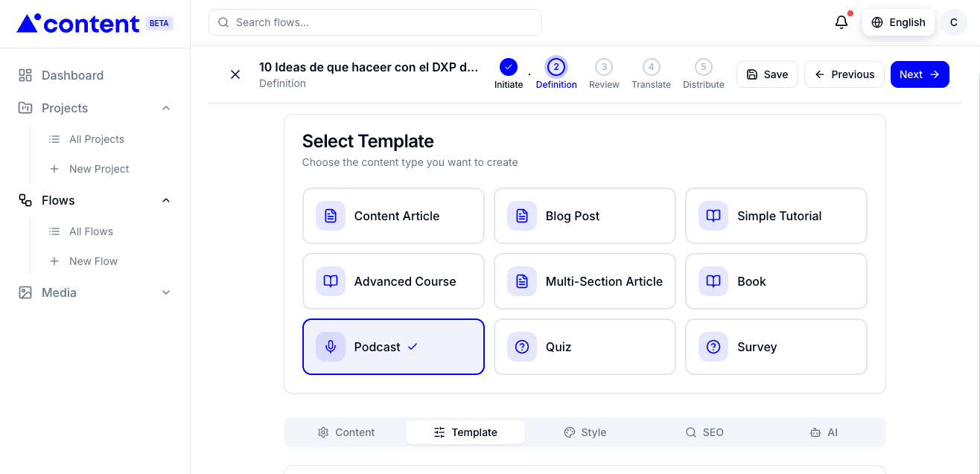The image size is (980, 474).
Task: Select the Survey template
Action: pyautogui.click(x=776, y=346)
